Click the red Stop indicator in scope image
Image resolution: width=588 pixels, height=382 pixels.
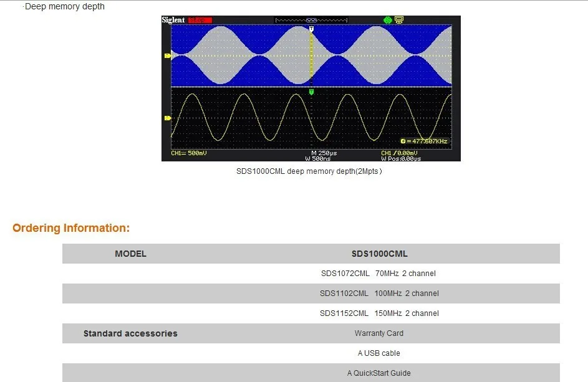pyautogui.click(x=200, y=20)
